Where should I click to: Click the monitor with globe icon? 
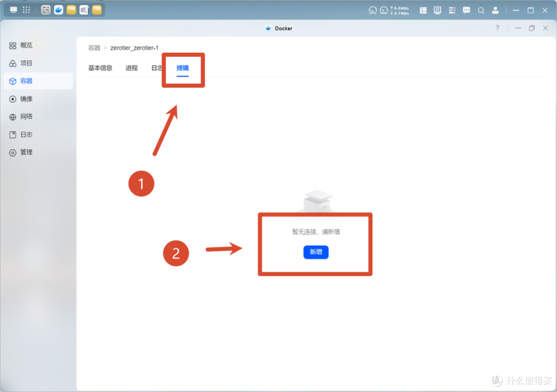click(x=437, y=10)
